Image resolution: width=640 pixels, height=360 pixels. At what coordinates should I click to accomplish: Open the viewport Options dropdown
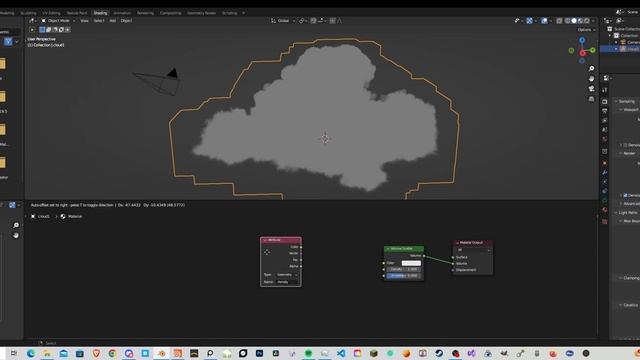(586, 29)
